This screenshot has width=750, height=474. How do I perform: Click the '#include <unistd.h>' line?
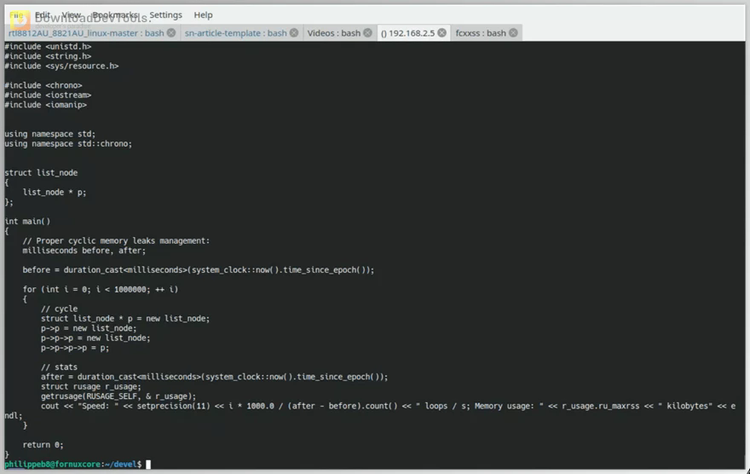(x=48, y=46)
